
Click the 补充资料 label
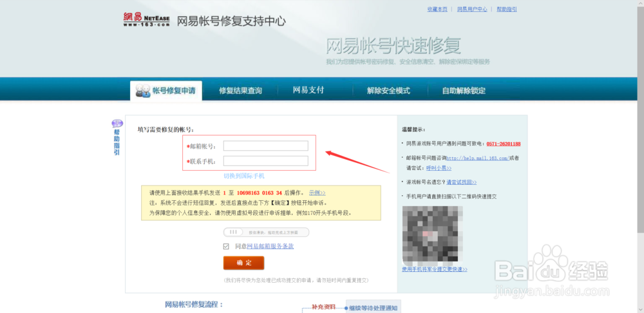point(324,307)
